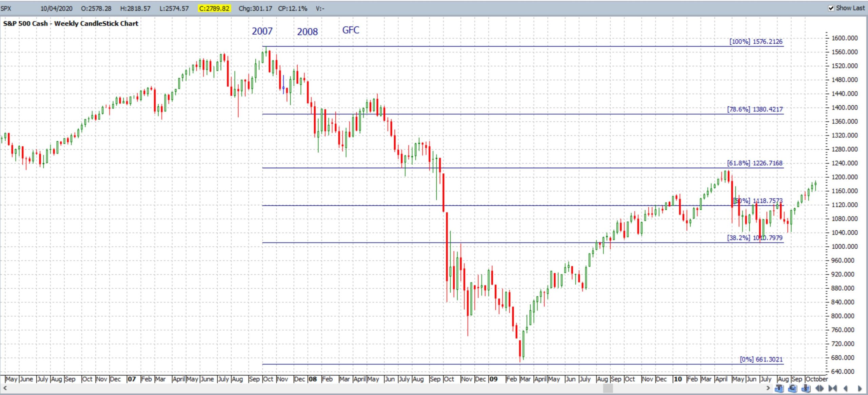Click the 1320.000 price axis label
The image size is (868, 395).
tap(845, 135)
